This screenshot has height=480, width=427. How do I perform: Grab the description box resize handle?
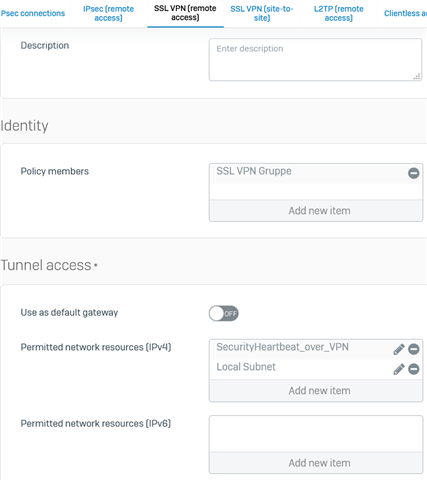coord(417,77)
